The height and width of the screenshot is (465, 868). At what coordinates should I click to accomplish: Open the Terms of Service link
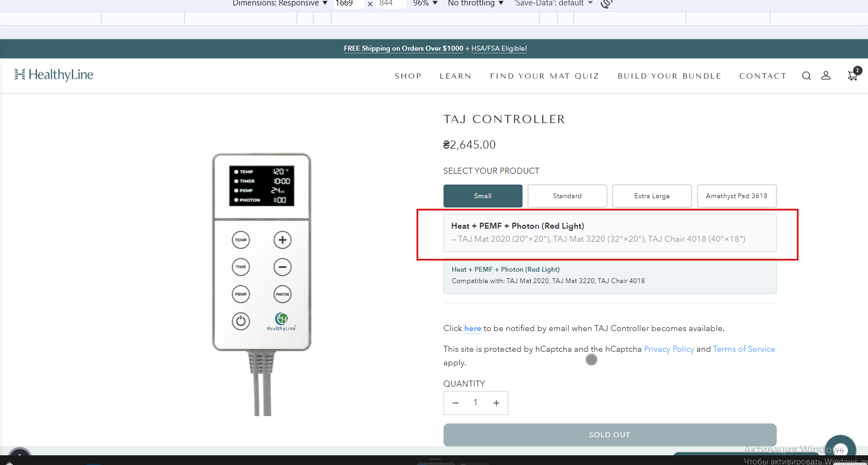(744, 349)
